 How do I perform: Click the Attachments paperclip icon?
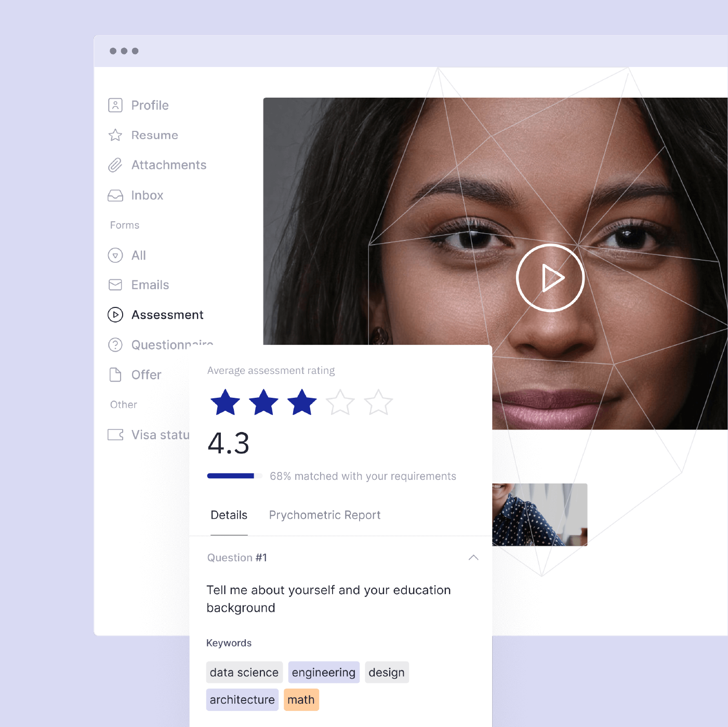point(115,165)
